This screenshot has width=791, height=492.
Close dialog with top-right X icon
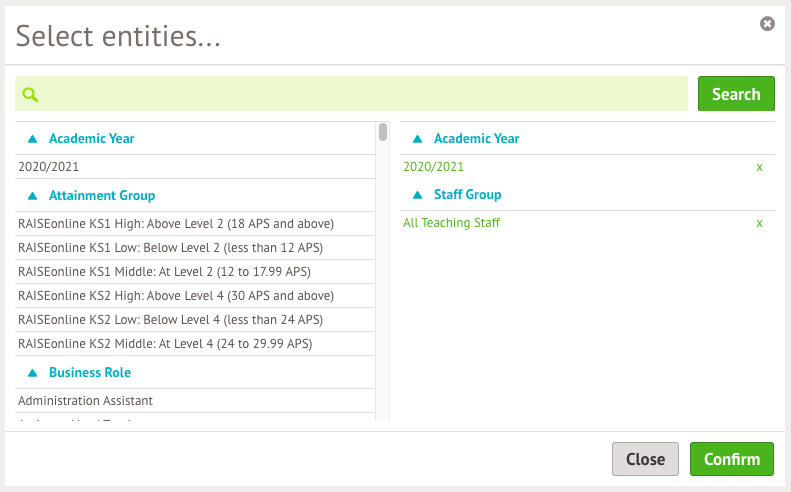[767, 23]
